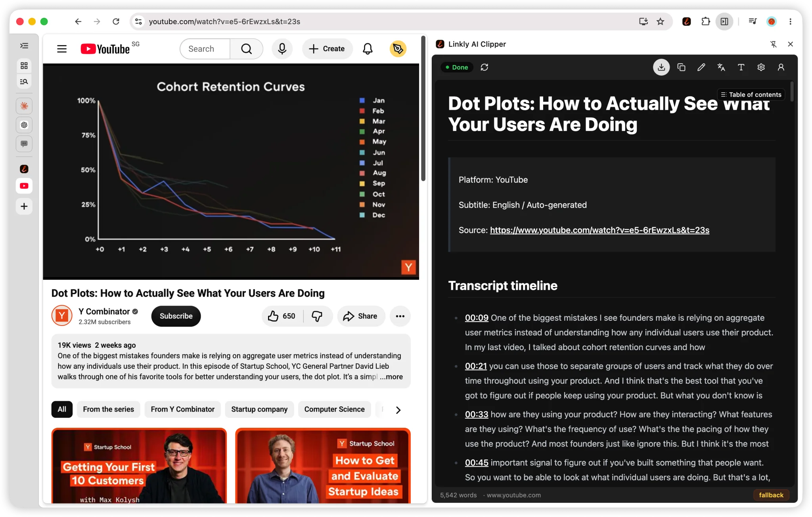Open the browser extensions puzzle icon

tap(705, 21)
